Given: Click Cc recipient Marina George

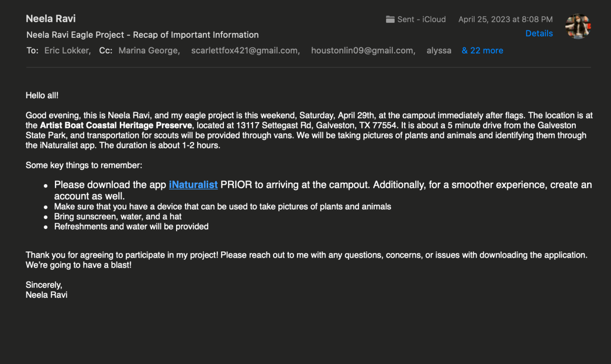Looking at the screenshot, I should click(148, 51).
